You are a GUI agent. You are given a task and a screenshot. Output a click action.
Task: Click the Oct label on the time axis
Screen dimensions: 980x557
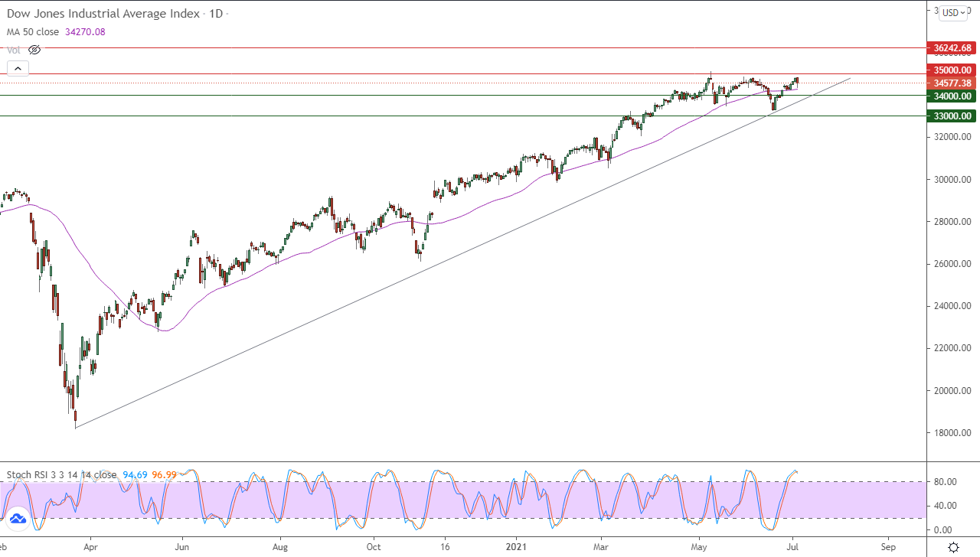click(374, 548)
